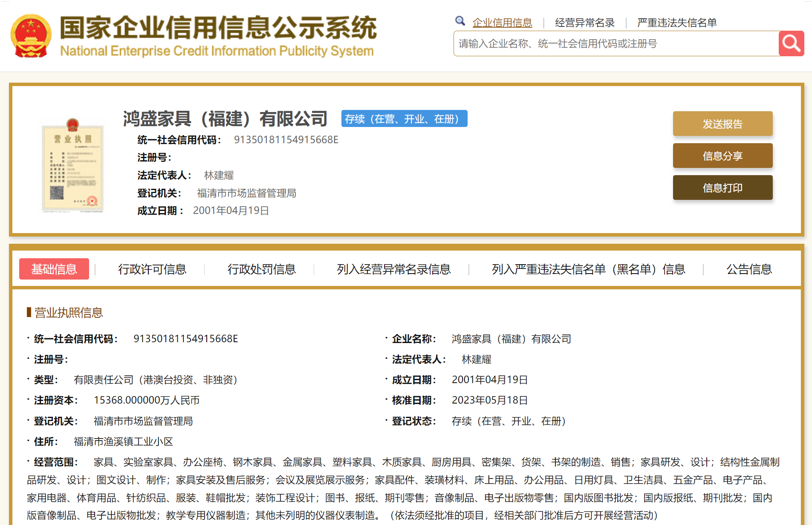
Task: Click the header legal representative 林建耀
Action: (x=219, y=175)
